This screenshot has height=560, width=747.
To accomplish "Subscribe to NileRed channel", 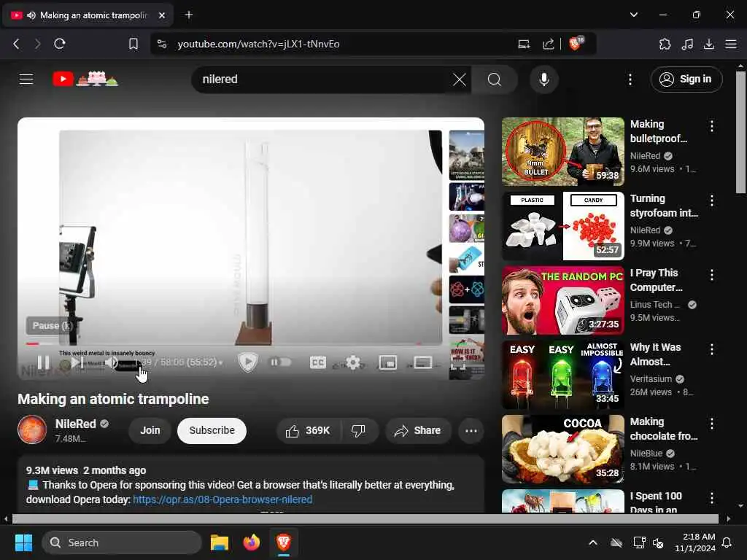I will 212,430.
